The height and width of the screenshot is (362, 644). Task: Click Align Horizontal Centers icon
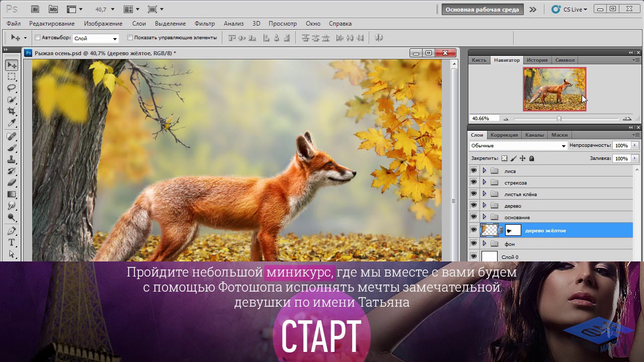276,38
